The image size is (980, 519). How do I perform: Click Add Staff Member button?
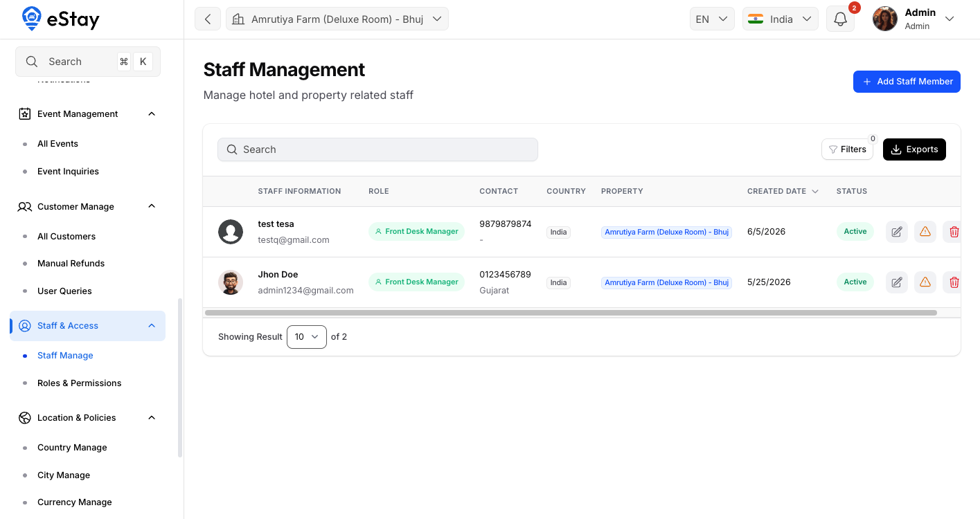point(907,82)
